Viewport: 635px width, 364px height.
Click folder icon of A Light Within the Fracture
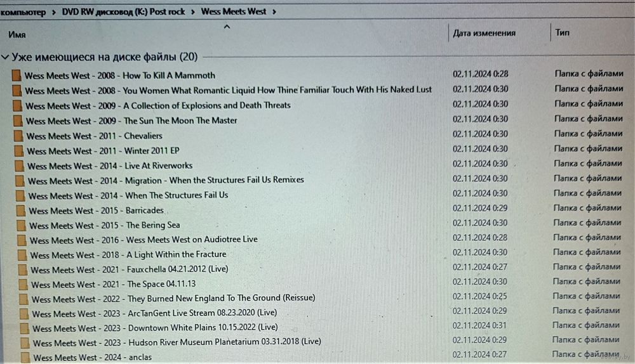[x=22, y=255]
